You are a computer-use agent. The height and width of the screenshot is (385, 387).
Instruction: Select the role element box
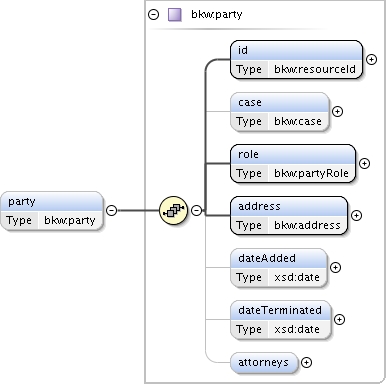[x=293, y=164]
